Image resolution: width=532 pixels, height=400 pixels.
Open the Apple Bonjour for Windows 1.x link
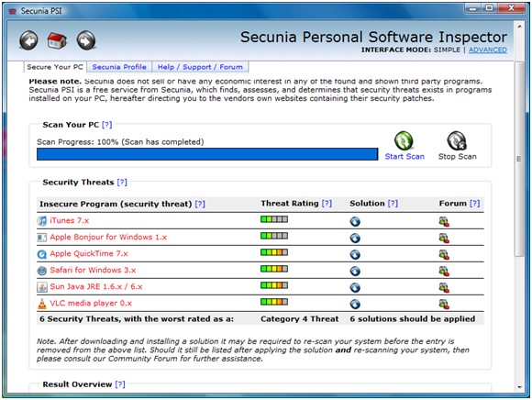pos(108,237)
